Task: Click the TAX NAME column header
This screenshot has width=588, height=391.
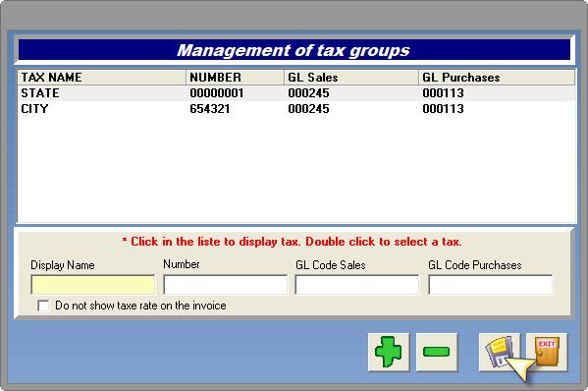Action: [x=102, y=78]
